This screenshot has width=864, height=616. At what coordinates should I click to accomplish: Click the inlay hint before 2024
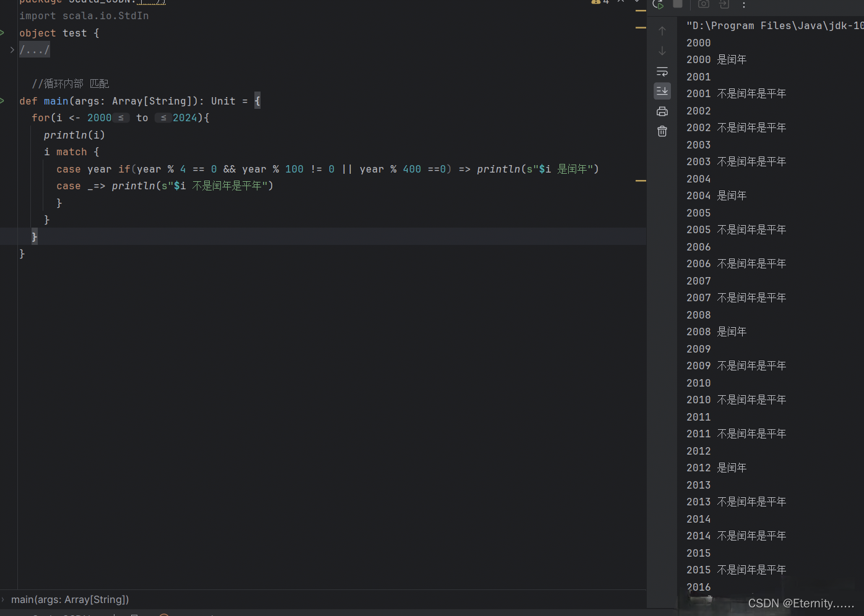163,118
